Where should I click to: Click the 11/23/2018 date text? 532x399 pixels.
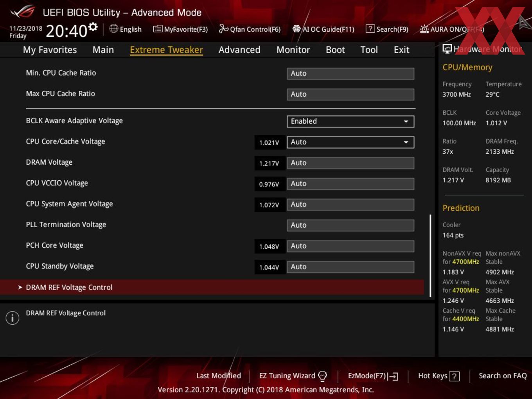pos(26,29)
